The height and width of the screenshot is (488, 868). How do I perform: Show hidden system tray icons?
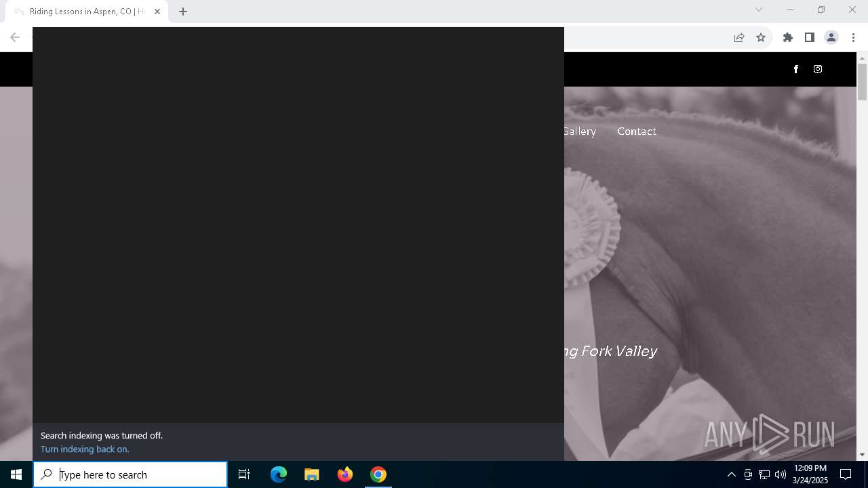pyautogui.click(x=731, y=474)
